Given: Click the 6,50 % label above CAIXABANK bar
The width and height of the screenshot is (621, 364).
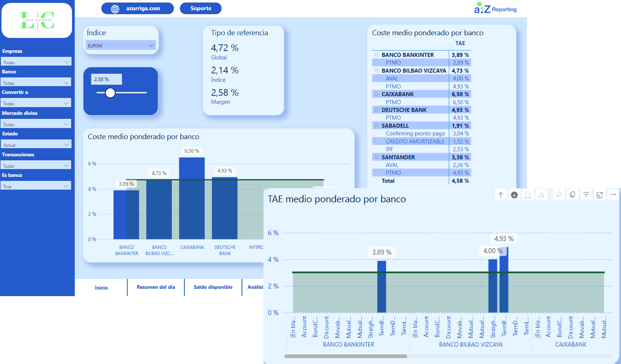Looking at the screenshot, I should coord(192,151).
